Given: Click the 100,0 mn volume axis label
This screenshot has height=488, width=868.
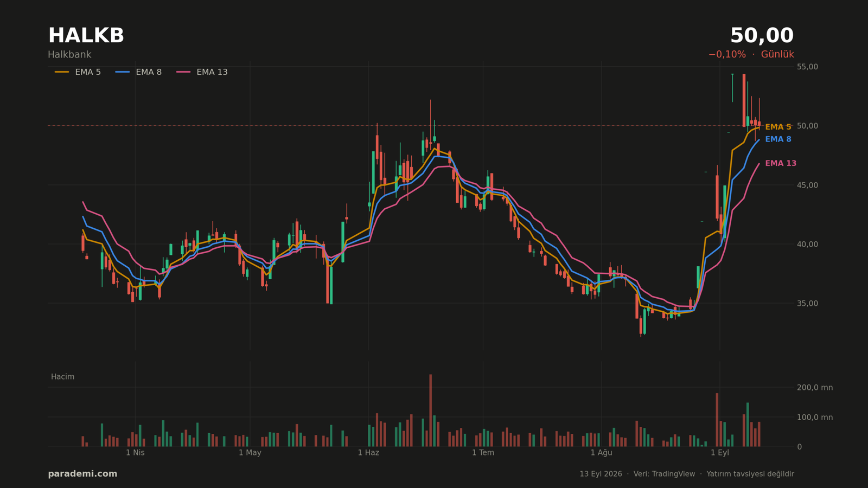Looking at the screenshot, I should pos(815,418).
